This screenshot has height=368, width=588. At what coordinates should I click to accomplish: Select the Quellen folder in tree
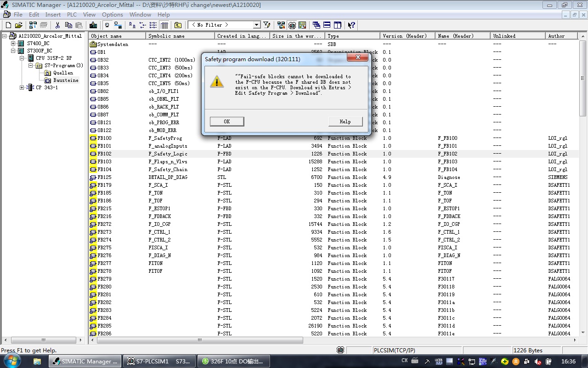coord(59,73)
